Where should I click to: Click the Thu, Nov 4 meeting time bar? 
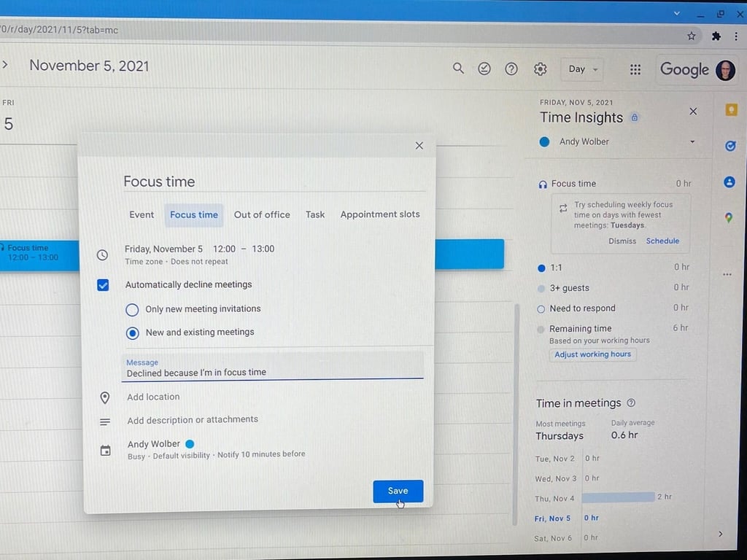tap(618, 497)
